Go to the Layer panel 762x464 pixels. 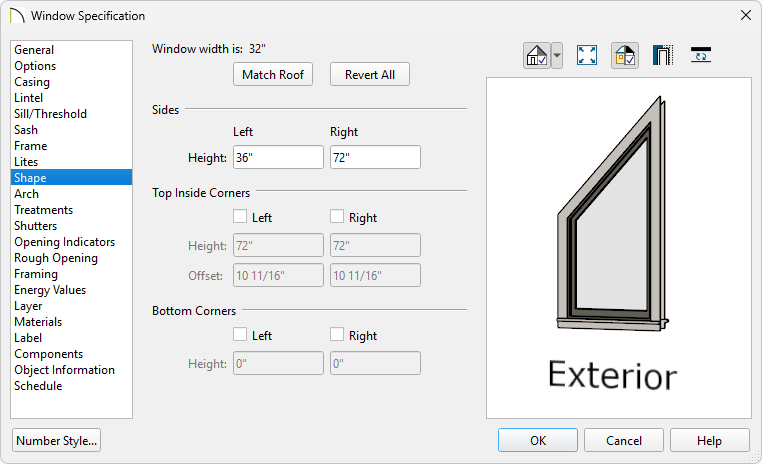point(71,306)
